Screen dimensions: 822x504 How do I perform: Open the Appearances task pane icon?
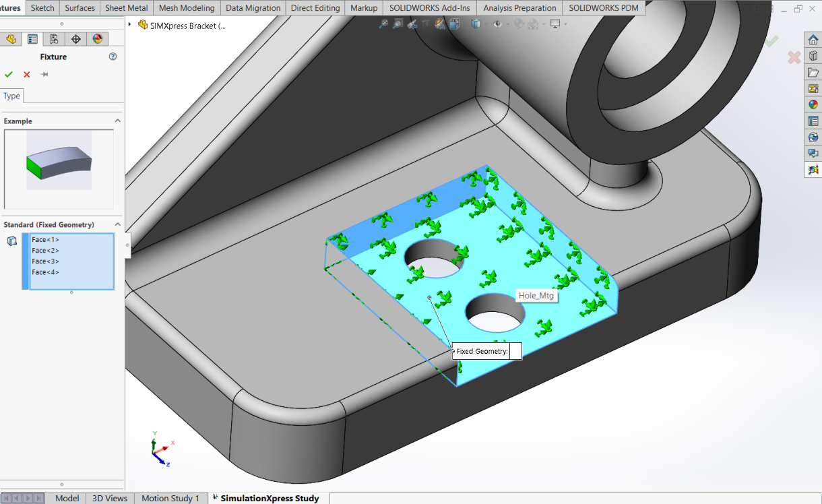coord(813,104)
